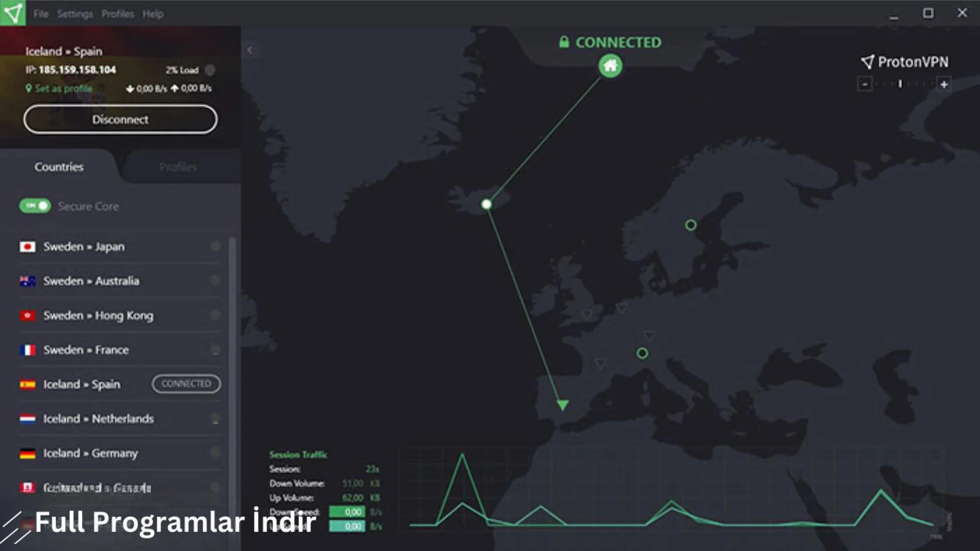Click the Netherlands flag icon
Screen dimensions: 980x551
(27, 419)
